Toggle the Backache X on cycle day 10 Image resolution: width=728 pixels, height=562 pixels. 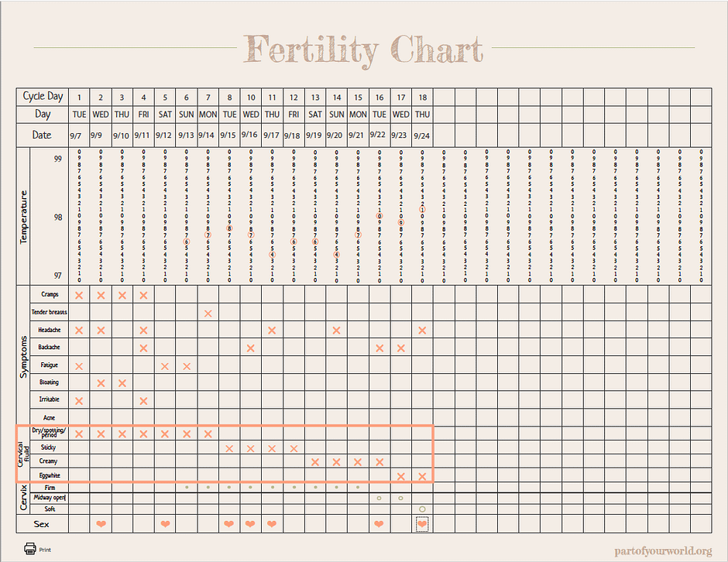click(x=250, y=348)
